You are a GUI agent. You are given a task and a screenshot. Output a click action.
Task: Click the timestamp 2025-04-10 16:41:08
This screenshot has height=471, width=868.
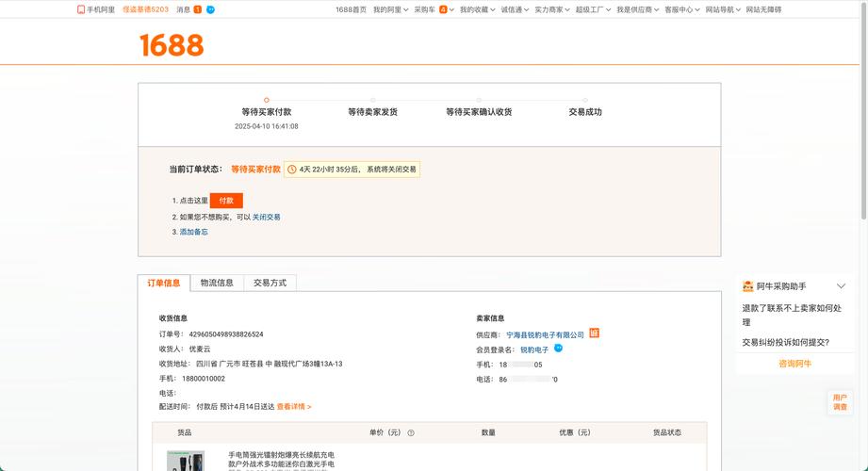coord(267,126)
